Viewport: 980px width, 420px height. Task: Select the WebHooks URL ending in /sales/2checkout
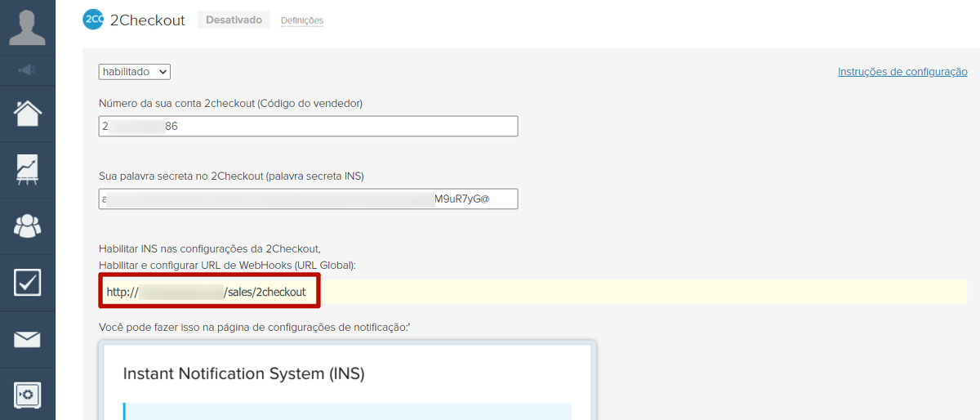pyautogui.click(x=209, y=292)
